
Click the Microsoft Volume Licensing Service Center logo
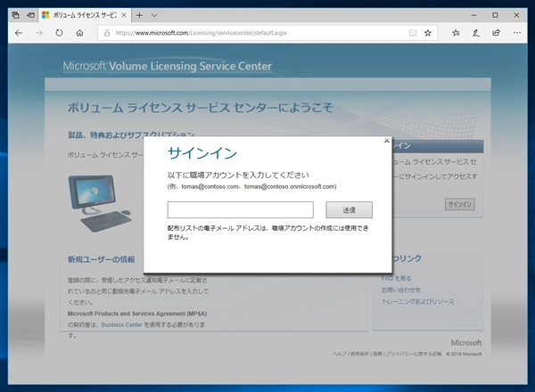click(168, 66)
